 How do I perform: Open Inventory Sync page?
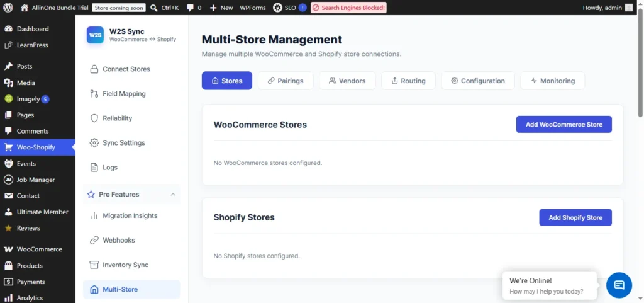click(132, 265)
